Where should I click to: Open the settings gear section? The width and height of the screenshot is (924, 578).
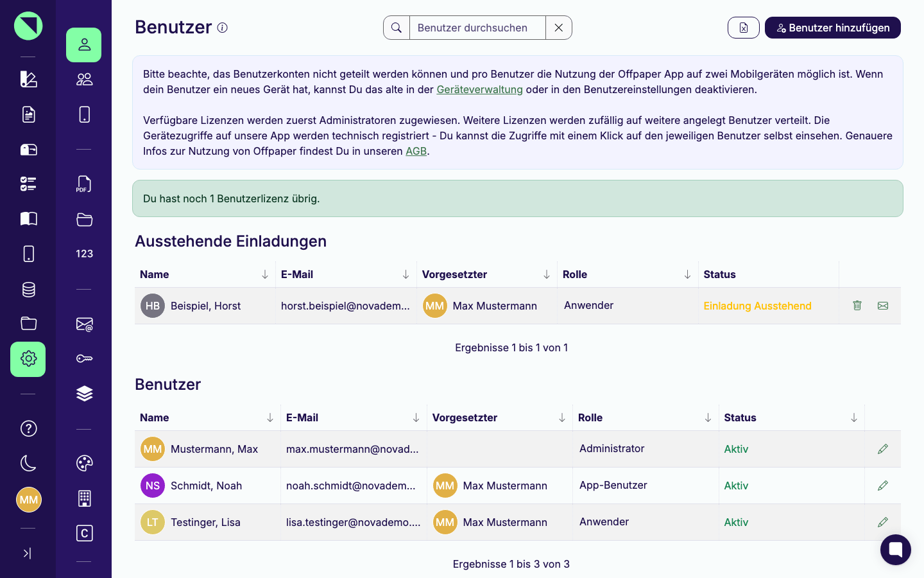(28, 359)
